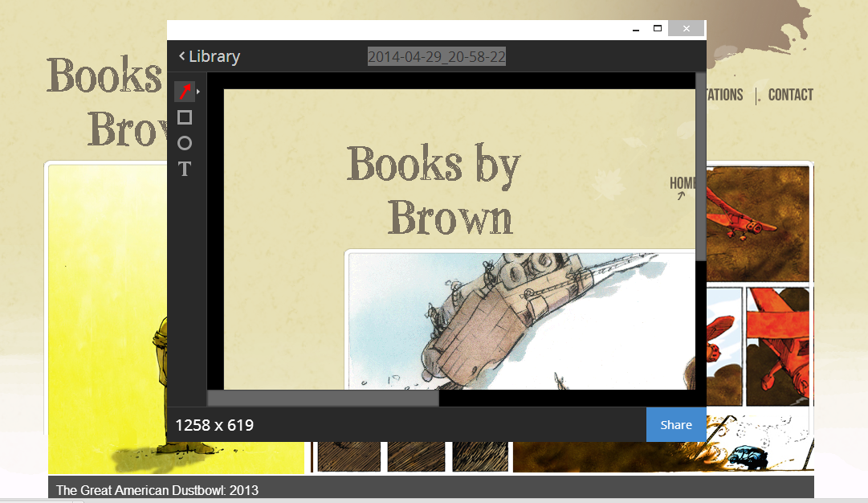Minimize the capture editor window
This screenshot has height=503, width=868.
coord(636,29)
